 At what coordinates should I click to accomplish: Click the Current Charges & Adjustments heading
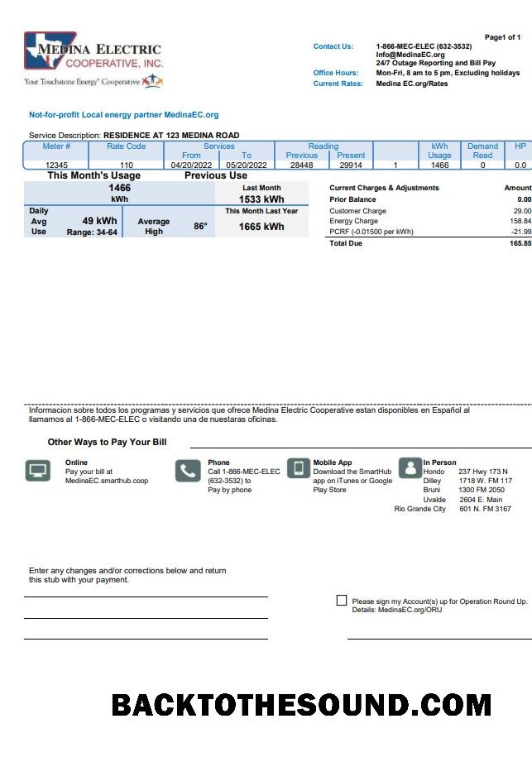pyautogui.click(x=384, y=188)
